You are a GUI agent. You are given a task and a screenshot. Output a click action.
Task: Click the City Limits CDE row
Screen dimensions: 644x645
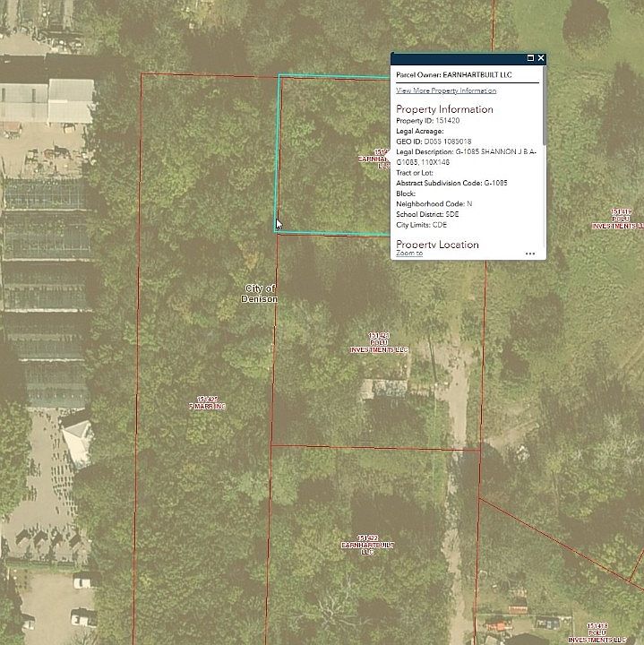tap(421, 225)
